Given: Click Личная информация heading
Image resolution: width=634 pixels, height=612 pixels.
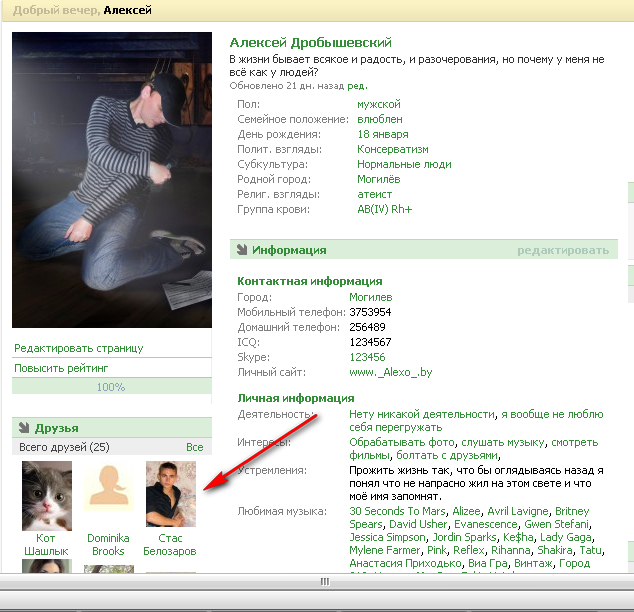Looking at the screenshot, I should pos(296,398).
